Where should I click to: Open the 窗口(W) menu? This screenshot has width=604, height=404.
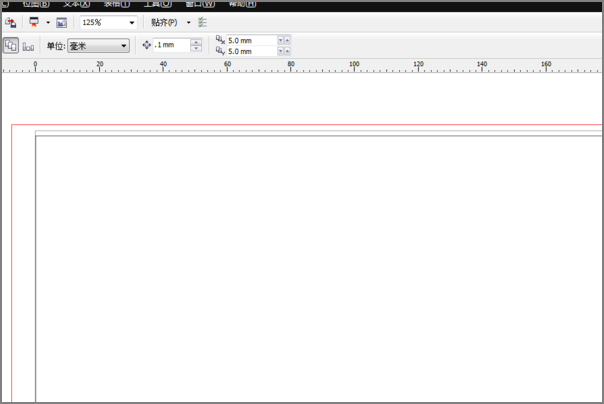point(200,4)
